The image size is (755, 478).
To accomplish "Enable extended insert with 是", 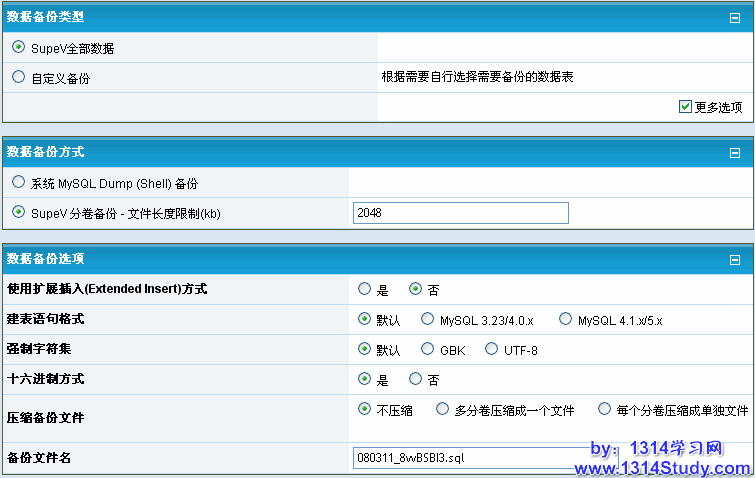I will click(x=365, y=289).
